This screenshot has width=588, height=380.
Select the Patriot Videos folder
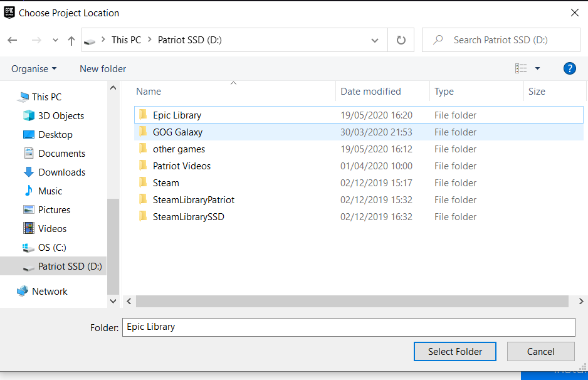coord(359,166)
